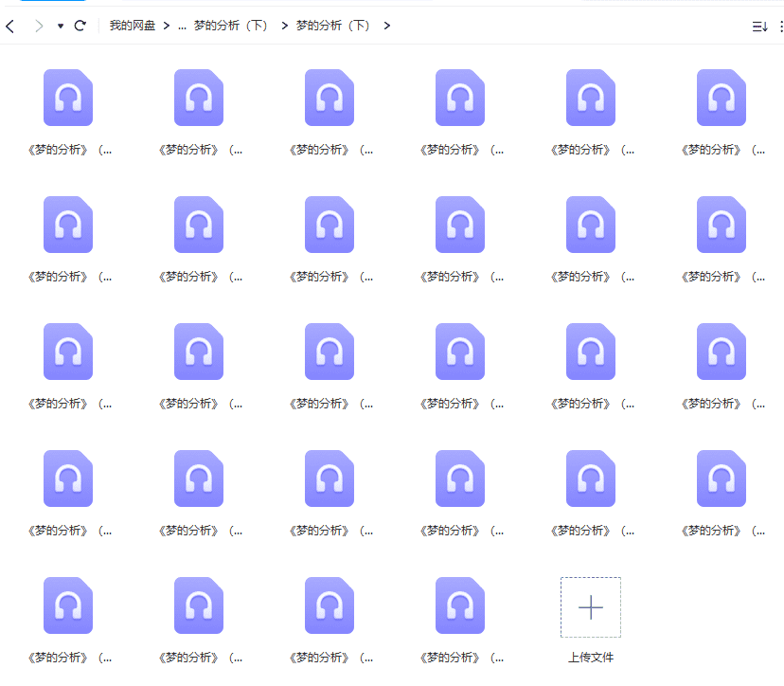Open the navigation history dropdown arrow
This screenshot has width=784, height=686.
tap(61, 27)
